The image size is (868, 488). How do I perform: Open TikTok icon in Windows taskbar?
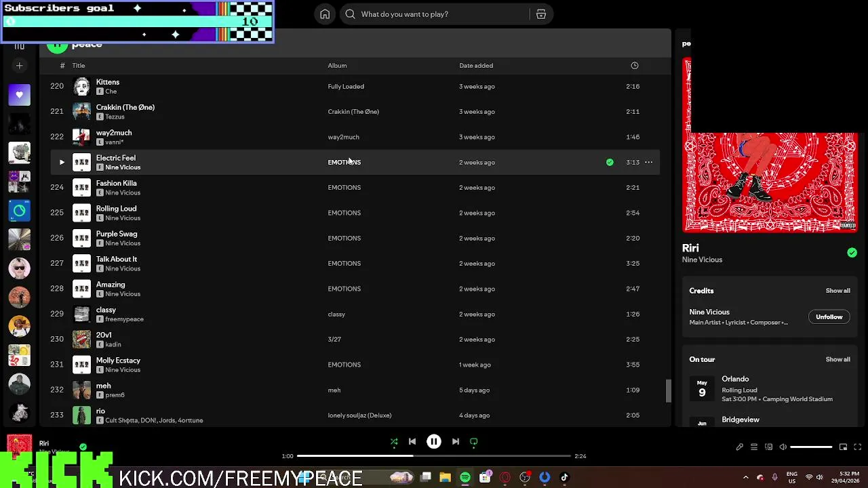[564, 477]
